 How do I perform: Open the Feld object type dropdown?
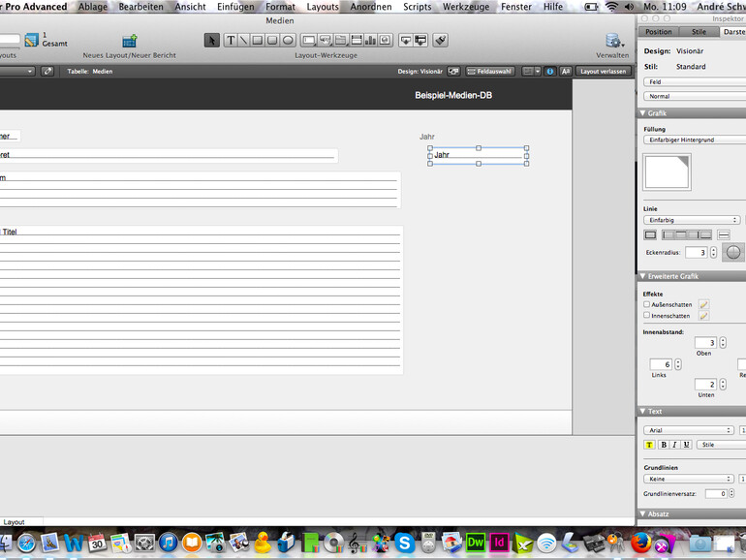click(x=695, y=81)
